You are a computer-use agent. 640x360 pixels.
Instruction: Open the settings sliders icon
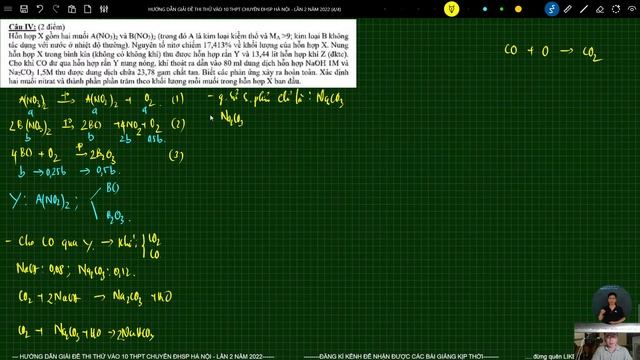104,9
